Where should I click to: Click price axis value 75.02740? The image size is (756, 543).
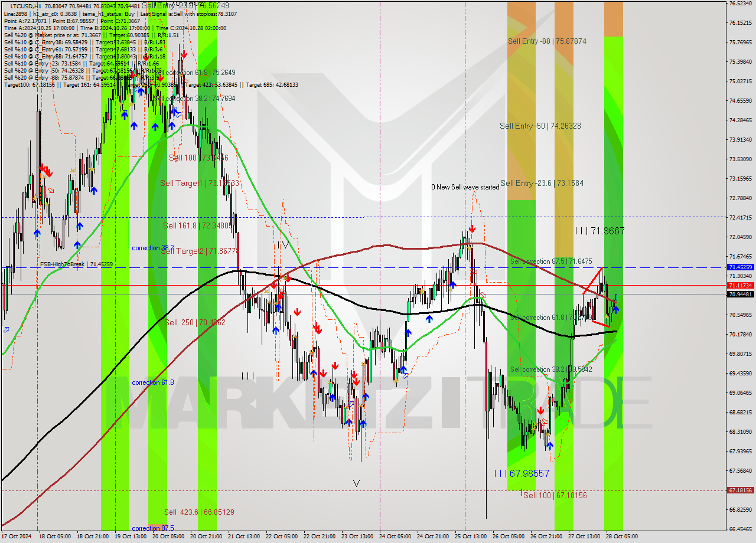[740, 81]
